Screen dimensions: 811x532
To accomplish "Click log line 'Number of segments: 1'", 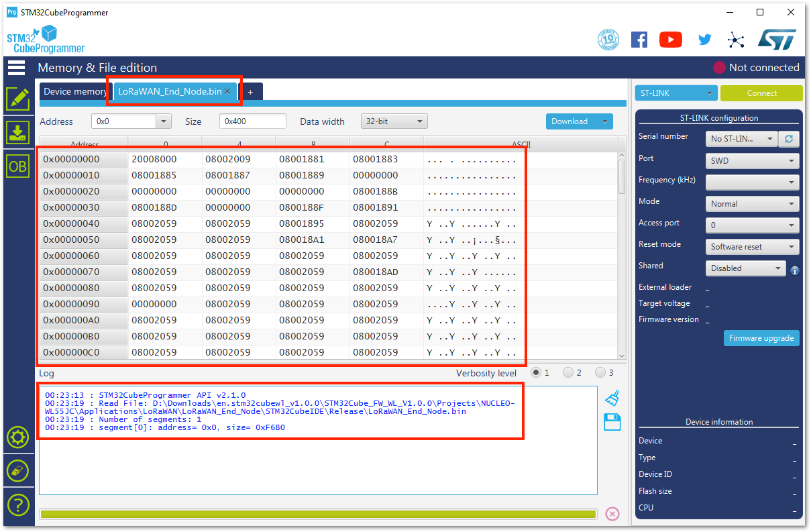I will pyautogui.click(x=123, y=419).
